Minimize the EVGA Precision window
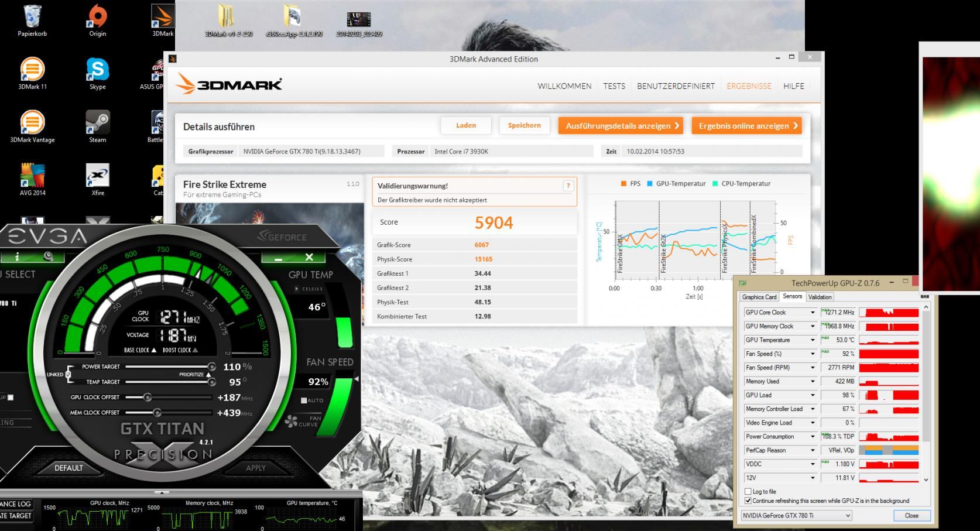The image size is (980, 531). [278, 257]
